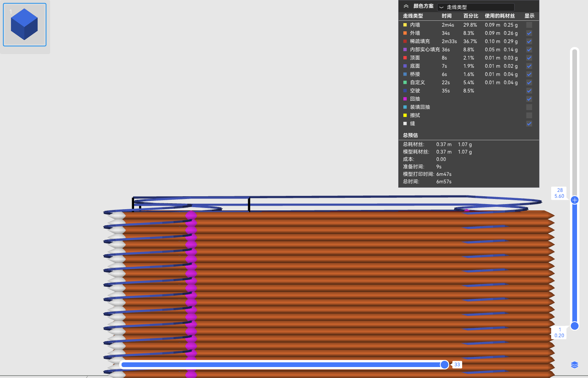Screen dimensions: 588x378
Task: Click the top layer number 28 label
Action: coord(560,190)
